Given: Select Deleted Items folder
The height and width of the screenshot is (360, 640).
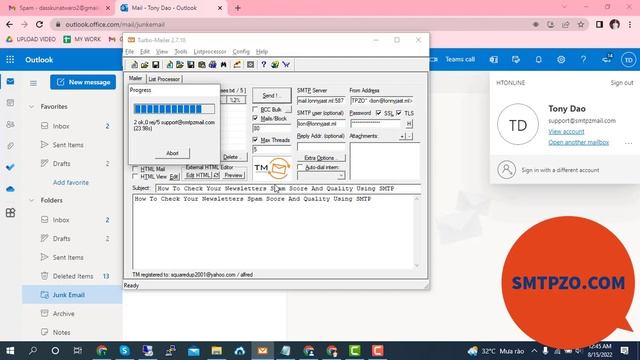Looking at the screenshot, I should click(72, 276).
